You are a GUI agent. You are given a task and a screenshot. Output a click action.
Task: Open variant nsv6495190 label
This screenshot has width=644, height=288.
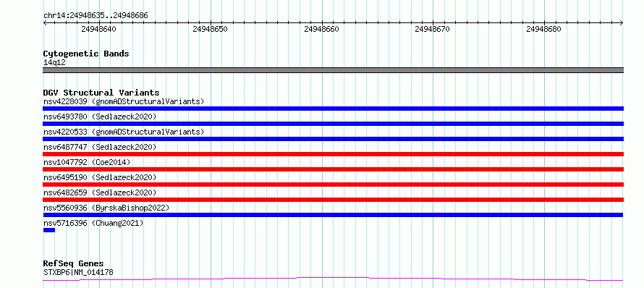100,177
